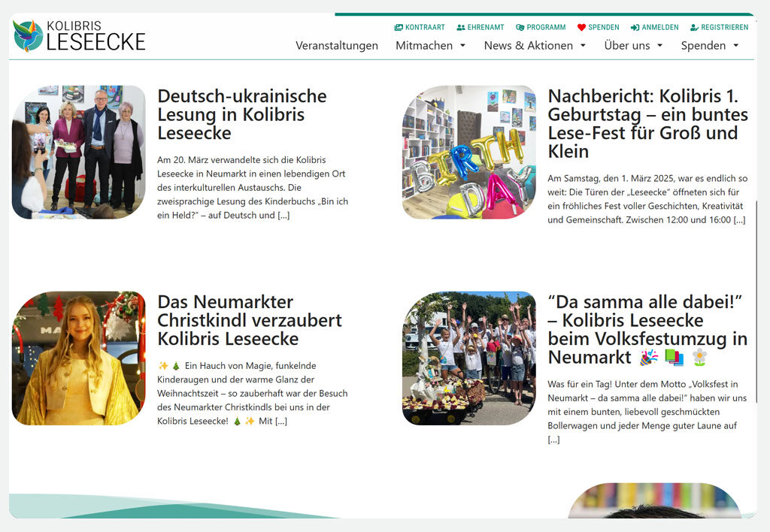Open the Spenden main menu item
Screen dimensions: 770x532
pos(703,46)
